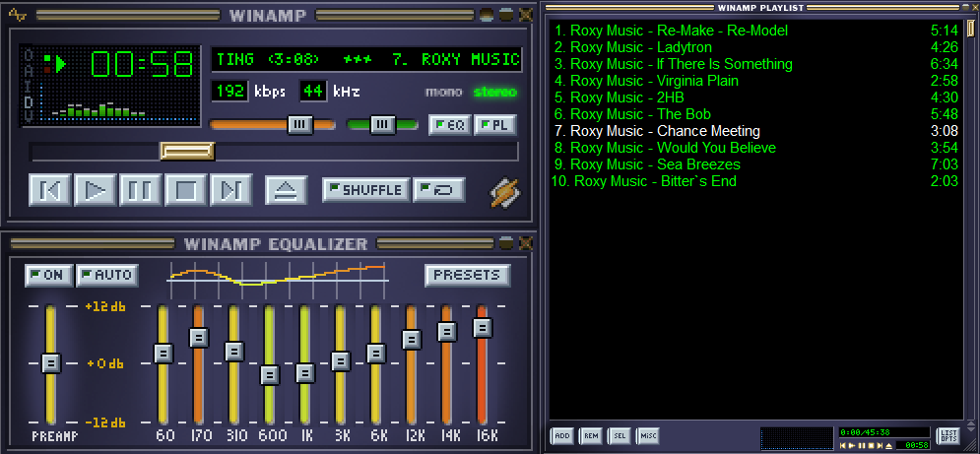Open the LIST OPTS menu in playlist
This screenshot has width=980, height=454.
click(947, 435)
